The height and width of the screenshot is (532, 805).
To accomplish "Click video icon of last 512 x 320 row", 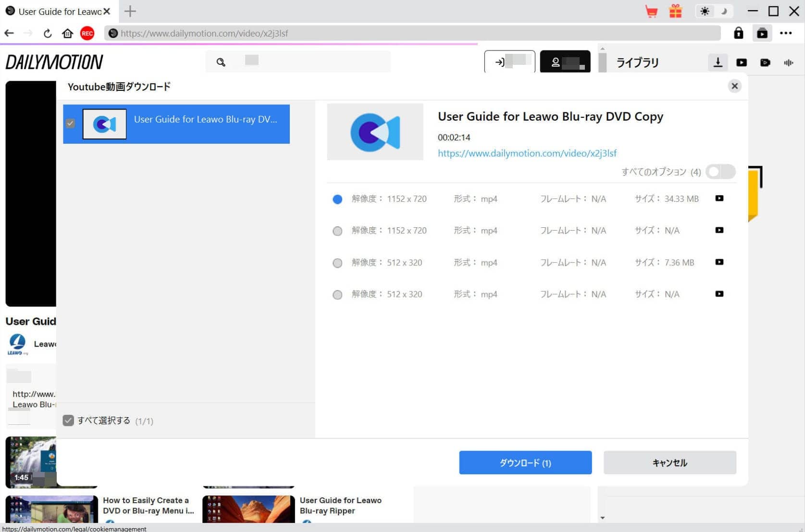I will pos(719,294).
